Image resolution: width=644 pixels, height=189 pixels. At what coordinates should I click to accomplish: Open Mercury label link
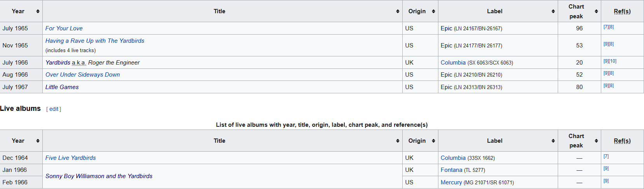click(x=451, y=182)
